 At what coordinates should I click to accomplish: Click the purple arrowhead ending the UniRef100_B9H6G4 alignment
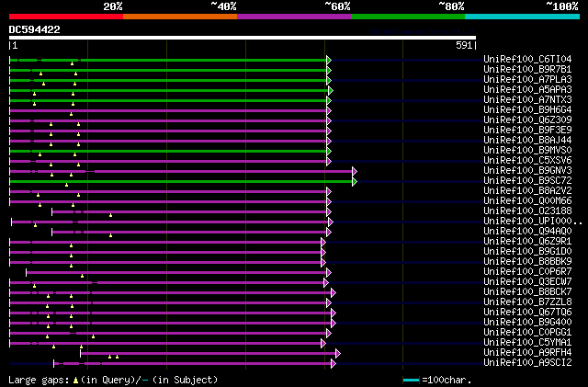click(329, 110)
